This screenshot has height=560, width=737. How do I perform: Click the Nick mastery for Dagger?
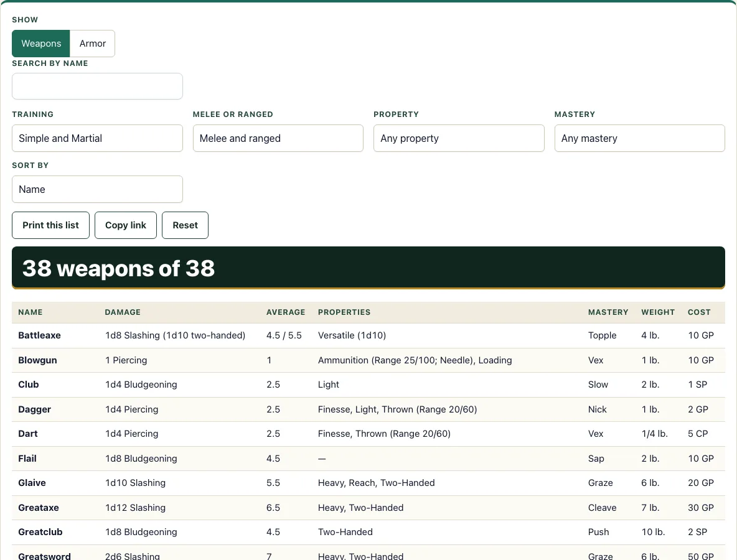point(598,409)
